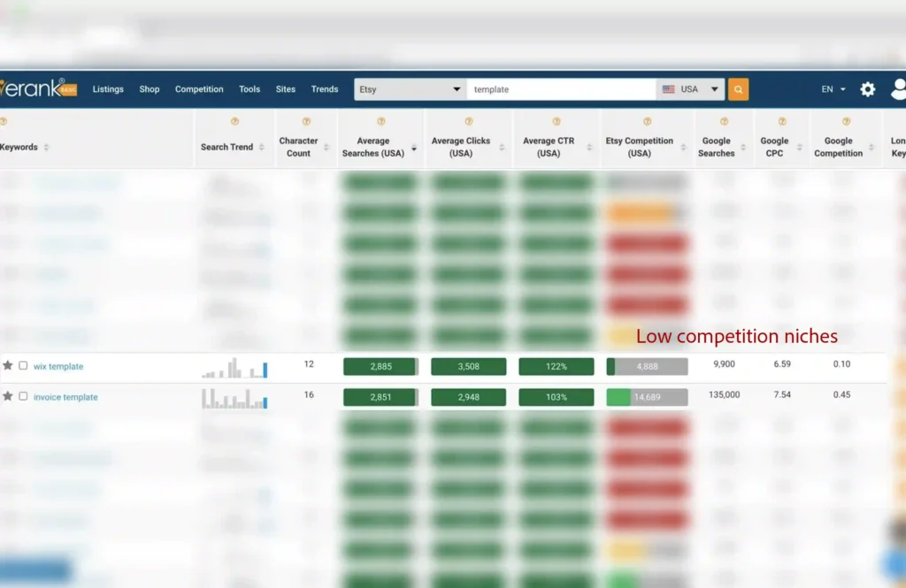Screen dimensions: 906x588
Task: Open the Etsy marketplace dropdown
Action: (410, 89)
